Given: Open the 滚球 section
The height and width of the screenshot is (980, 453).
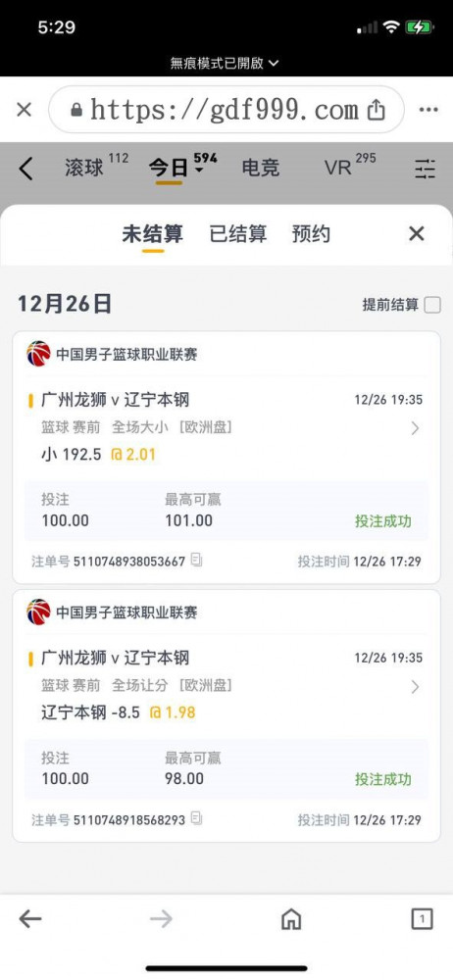Looking at the screenshot, I should click(84, 168).
